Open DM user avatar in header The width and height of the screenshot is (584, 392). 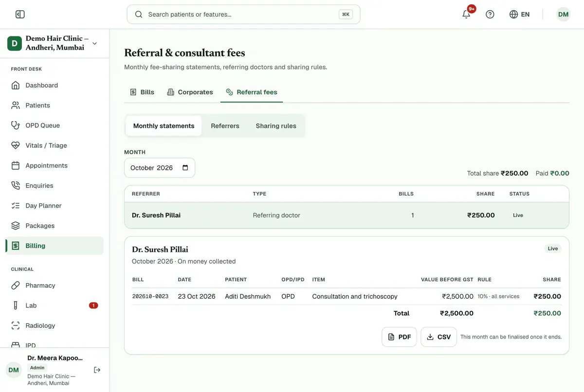tap(564, 15)
